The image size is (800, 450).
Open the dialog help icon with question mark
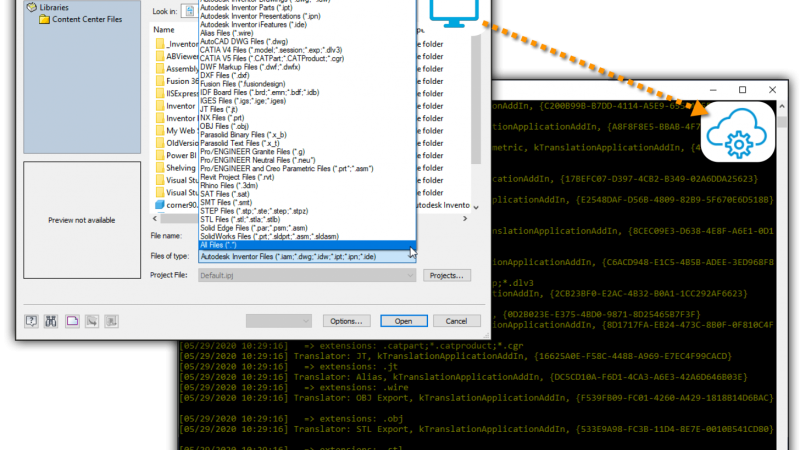tap(31, 321)
